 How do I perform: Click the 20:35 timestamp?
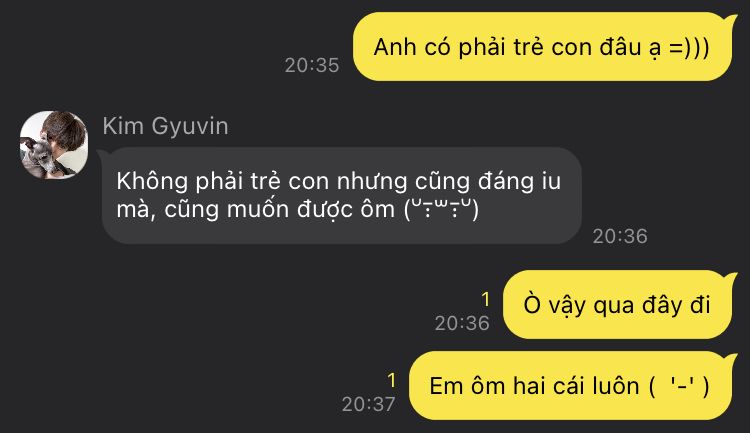[312, 65]
